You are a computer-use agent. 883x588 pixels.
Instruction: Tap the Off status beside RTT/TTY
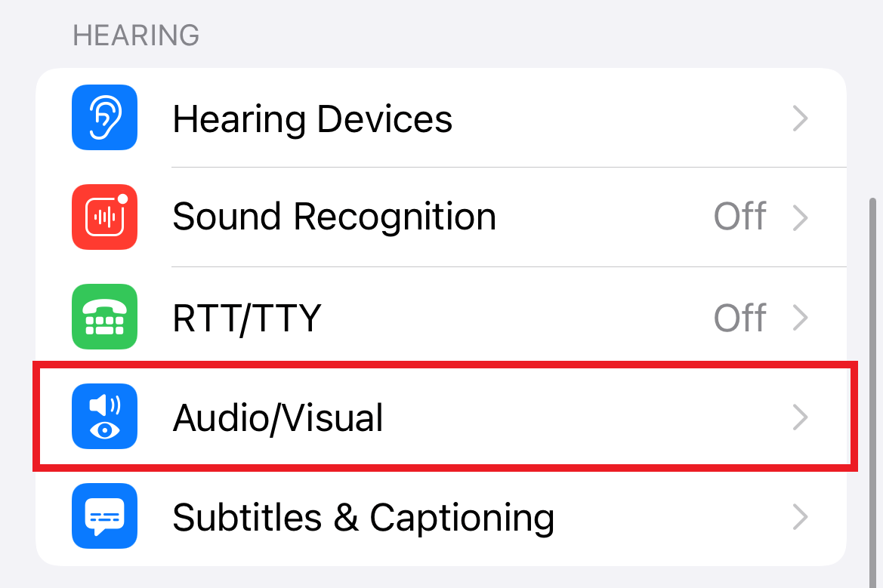[x=739, y=317]
